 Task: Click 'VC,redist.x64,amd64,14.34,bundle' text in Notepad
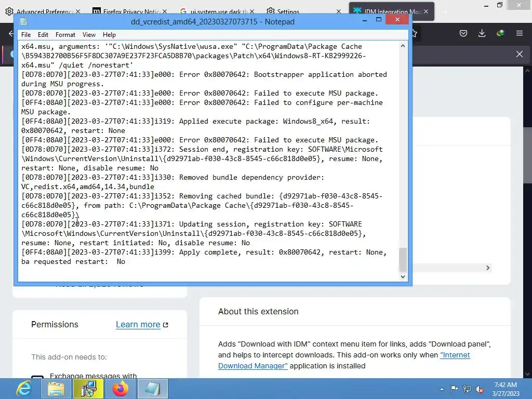pos(87,187)
